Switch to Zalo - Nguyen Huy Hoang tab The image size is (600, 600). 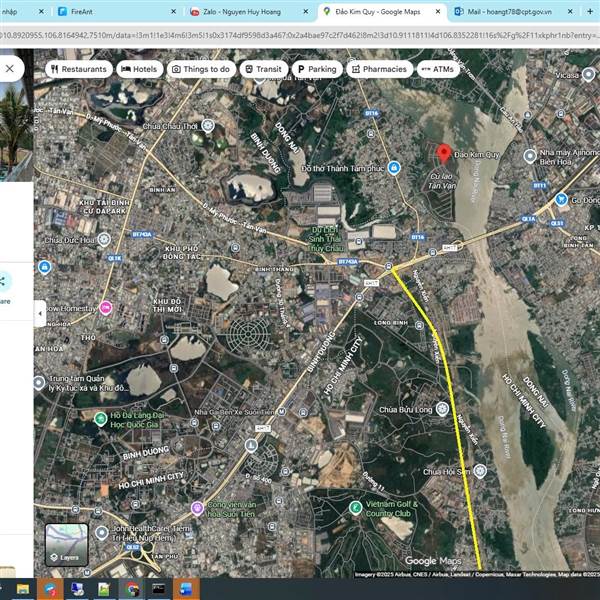tap(249, 12)
